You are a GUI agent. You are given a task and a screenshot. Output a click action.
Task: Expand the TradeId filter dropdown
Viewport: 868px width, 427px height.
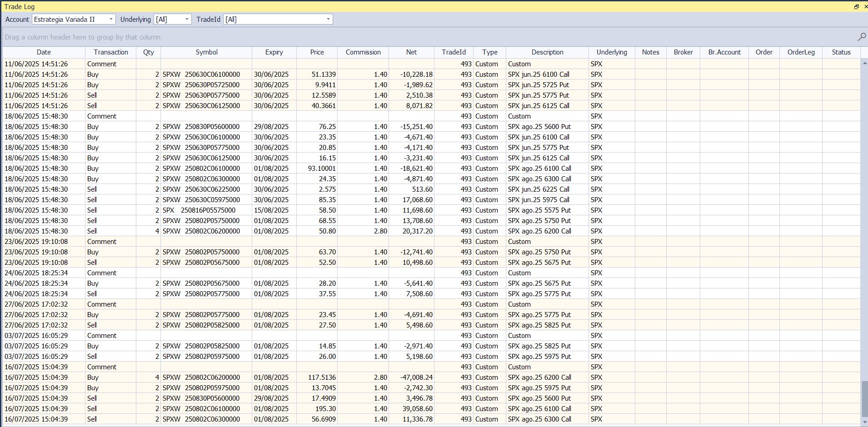click(328, 19)
